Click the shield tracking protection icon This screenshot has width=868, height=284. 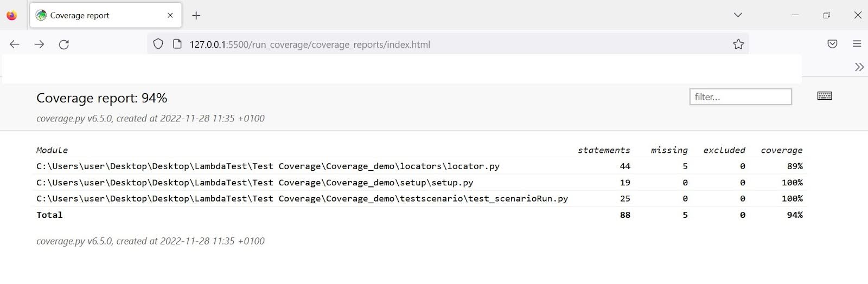[x=158, y=44]
